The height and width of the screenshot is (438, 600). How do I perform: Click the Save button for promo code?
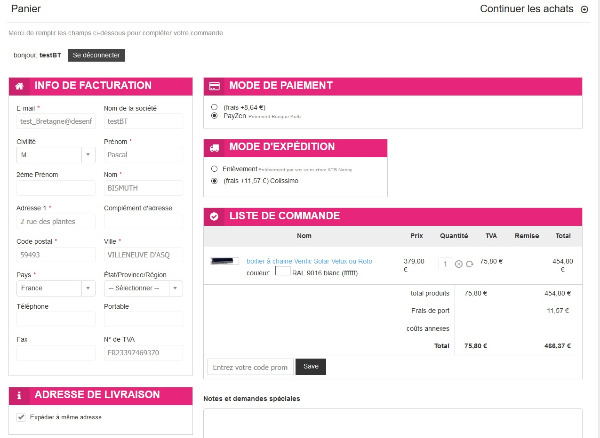tap(310, 367)
